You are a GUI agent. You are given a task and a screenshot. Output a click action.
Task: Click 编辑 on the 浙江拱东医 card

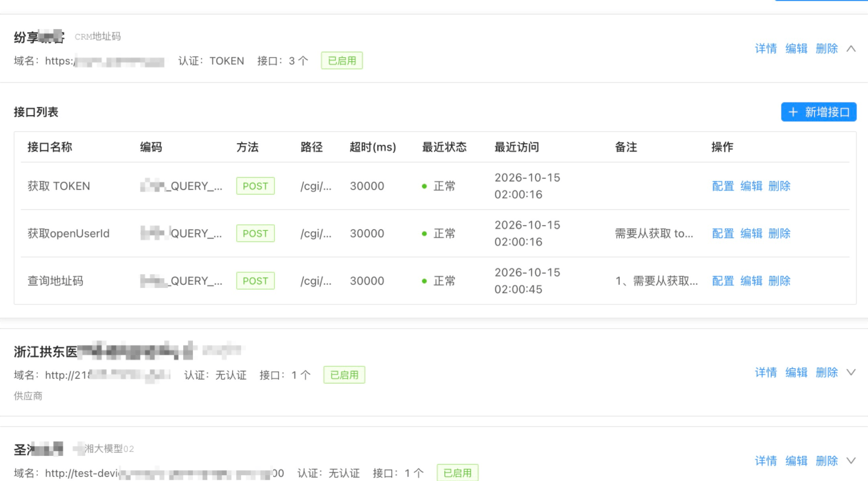click(x=796, y=373)
